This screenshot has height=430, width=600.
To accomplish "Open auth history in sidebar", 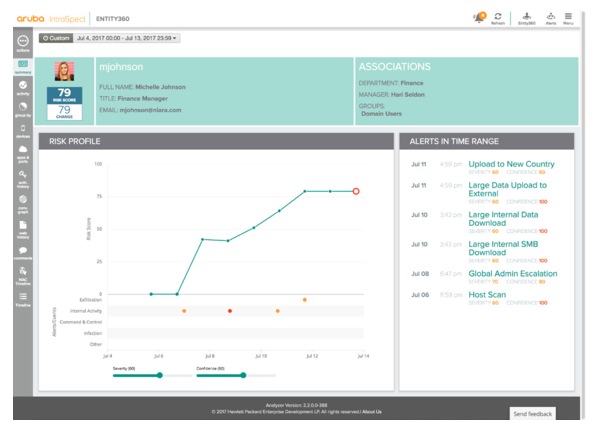I will (22, 176).
